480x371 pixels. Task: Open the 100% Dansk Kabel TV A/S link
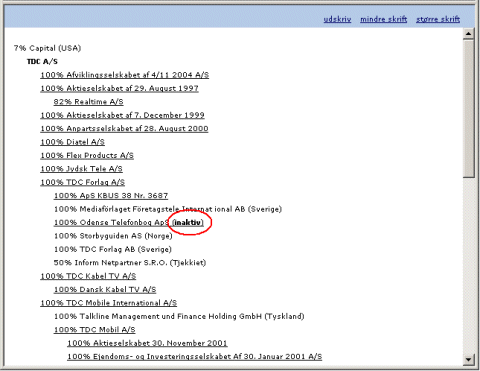(105, 289)
